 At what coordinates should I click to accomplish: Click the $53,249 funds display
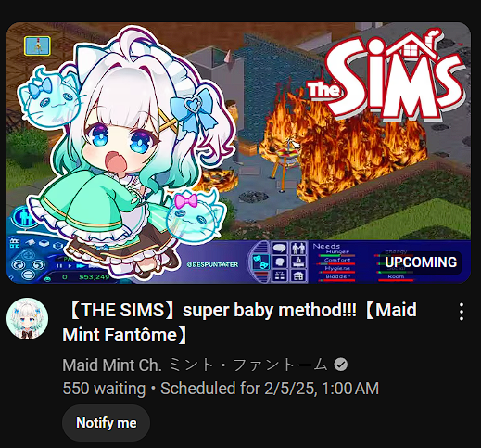(94, 277)
